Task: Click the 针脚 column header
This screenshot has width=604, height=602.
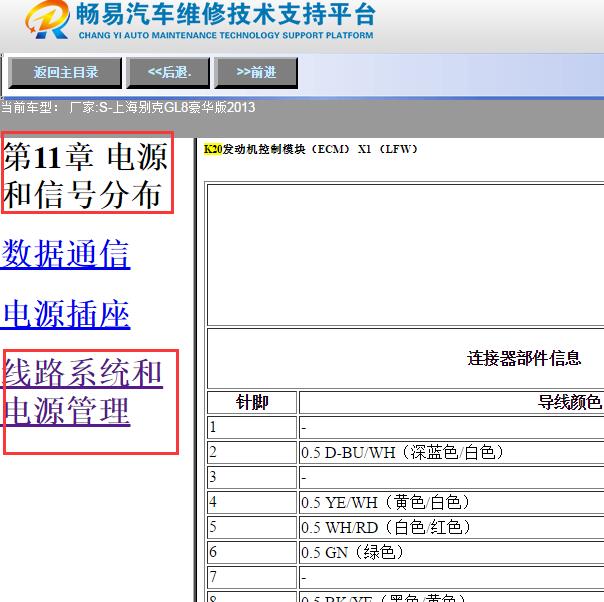Action: pos(252,402)
